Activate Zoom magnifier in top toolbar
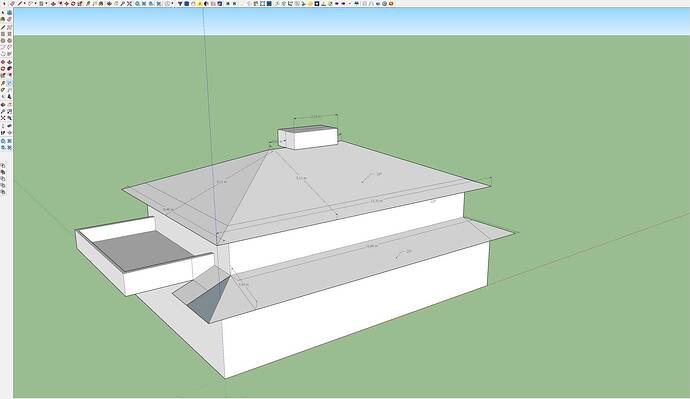Viewport: 690px width, 399px height. 122,4
